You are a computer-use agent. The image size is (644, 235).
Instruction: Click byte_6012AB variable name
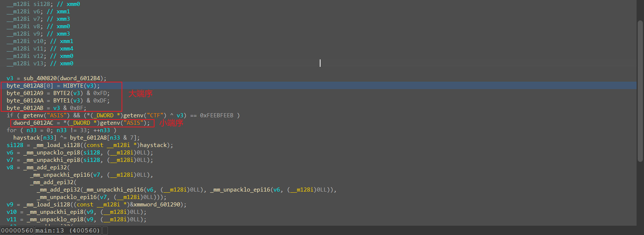25,108
